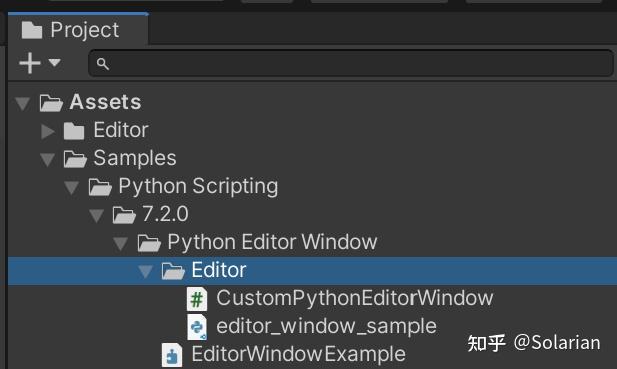Select the CustomPythonEditorWindow script

[355, 298]
